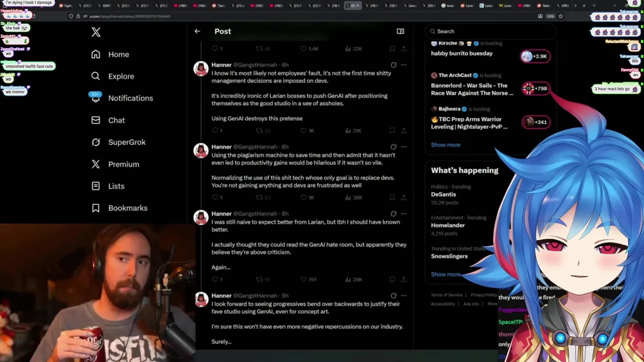Open Lists from the sidebar
Screen dimensions: 644x362
pos(108,186)
